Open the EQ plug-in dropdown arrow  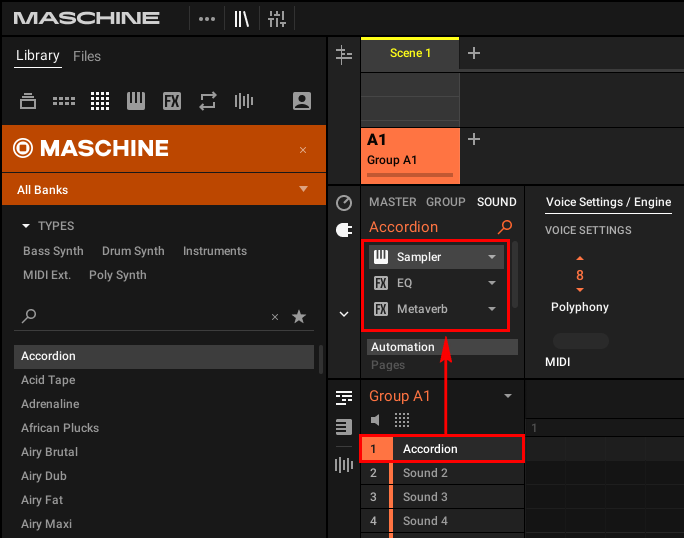click(x=492, y=283)
